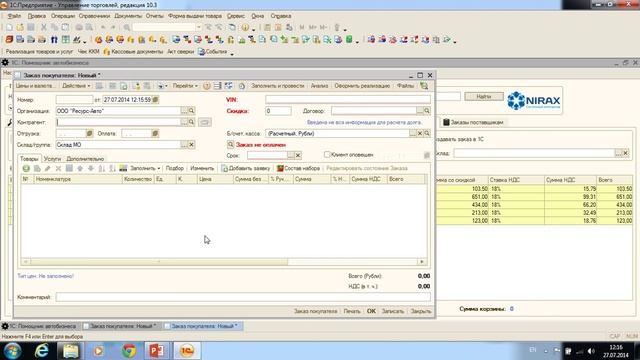
Task: Clear the Склад/группа field with its X
Action: click(x=191, y=145)
